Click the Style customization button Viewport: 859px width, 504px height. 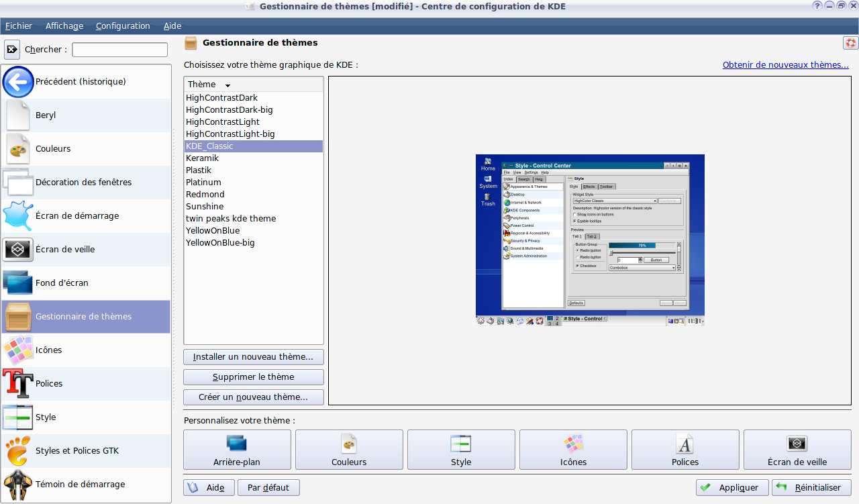tap(461, 450)
